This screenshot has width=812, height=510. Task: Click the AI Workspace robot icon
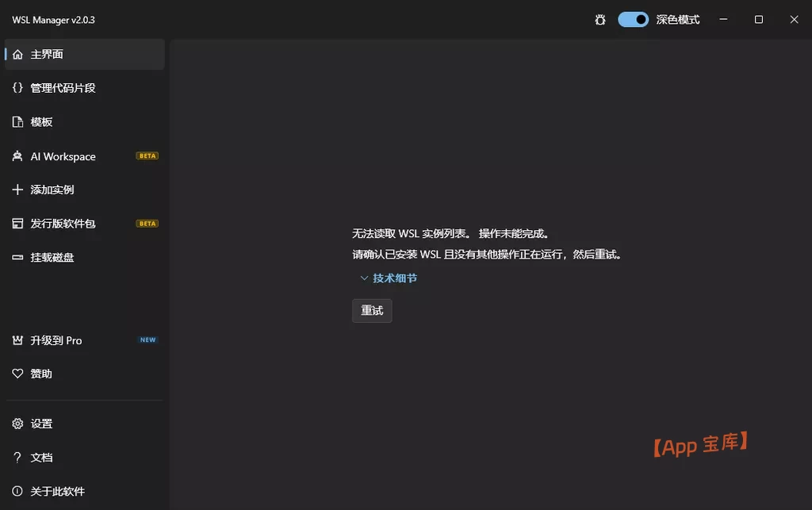click(x=17, y=156)
